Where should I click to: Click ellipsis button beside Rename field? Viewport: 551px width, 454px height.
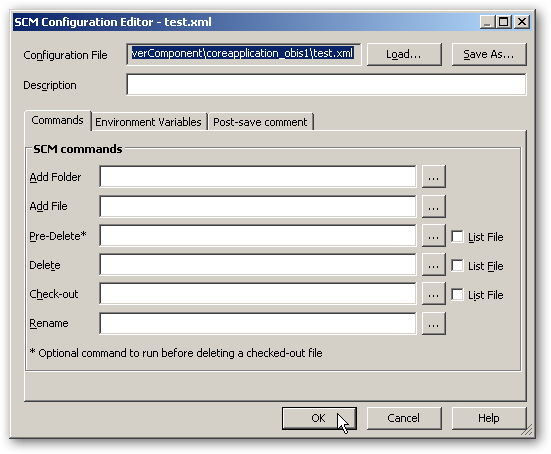pyautogui.click(x=434, y=323)
